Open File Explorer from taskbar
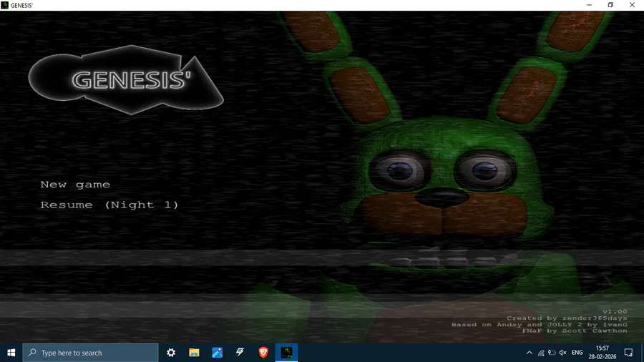This screenshot has height=362, width=644. pyautogui.click(x=194, y=353)
